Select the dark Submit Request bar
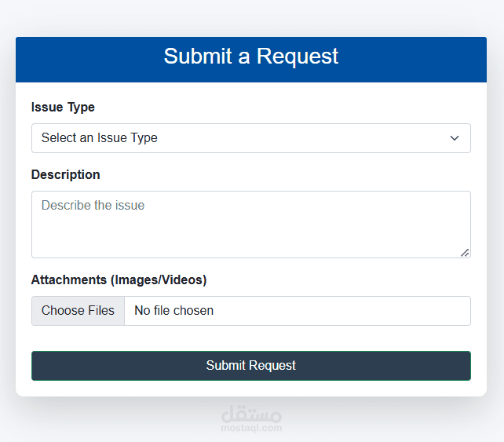 251,366
